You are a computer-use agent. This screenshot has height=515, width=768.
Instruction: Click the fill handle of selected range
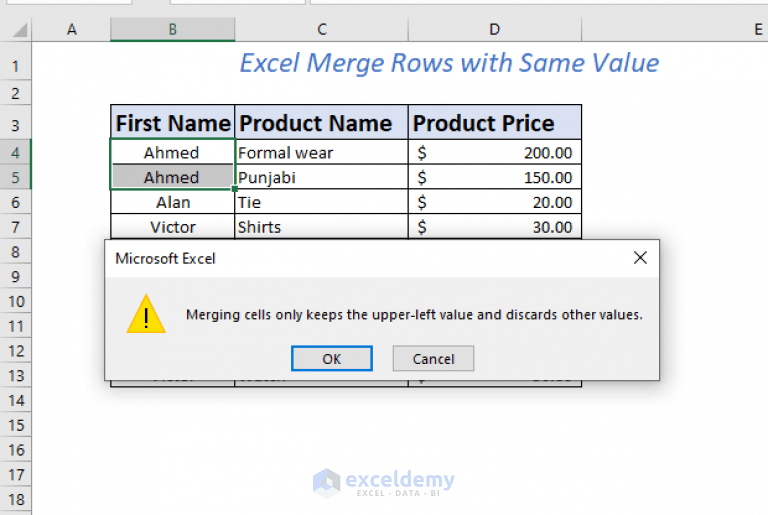(x=235, y=189)
